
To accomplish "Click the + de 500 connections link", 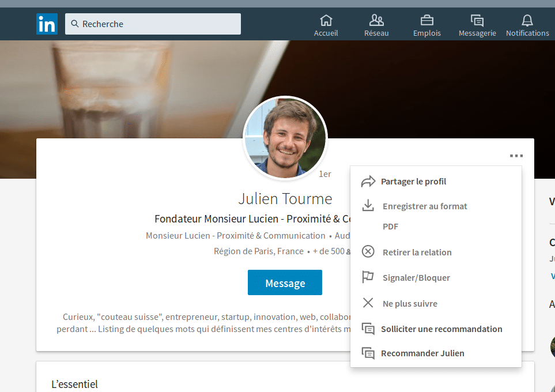I will coord(331,251).
